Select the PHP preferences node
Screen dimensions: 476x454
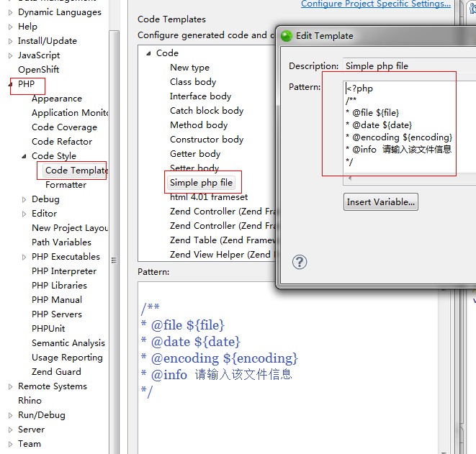tap(27, 83)
